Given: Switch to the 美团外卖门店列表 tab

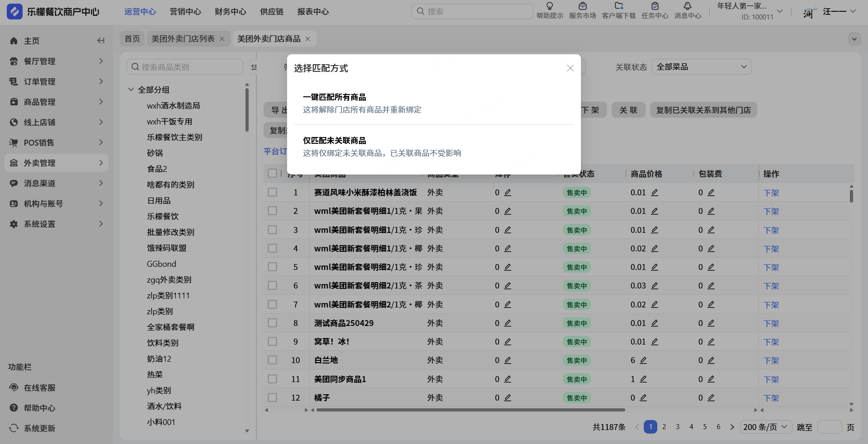Looking at the screenshot, I should coord(183,39).
